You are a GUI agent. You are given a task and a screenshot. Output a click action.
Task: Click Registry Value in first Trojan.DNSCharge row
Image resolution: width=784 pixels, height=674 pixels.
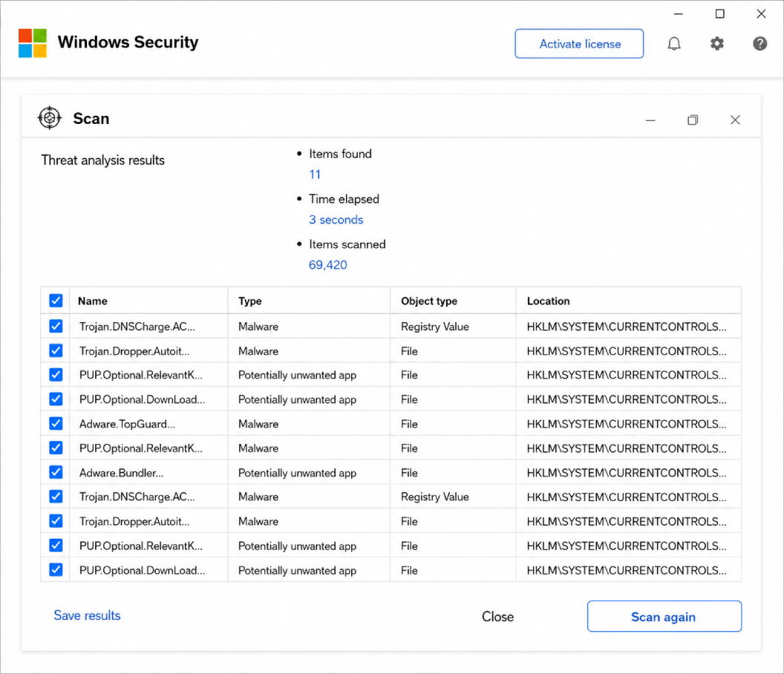[435, 327]
